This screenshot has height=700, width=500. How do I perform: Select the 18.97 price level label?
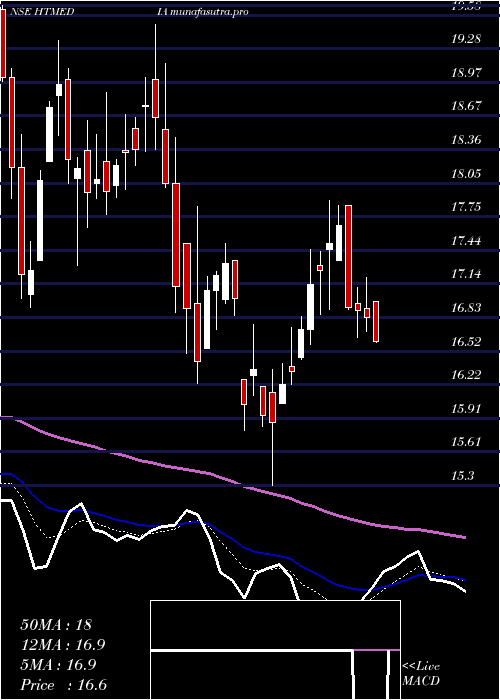tap(466, 72)
